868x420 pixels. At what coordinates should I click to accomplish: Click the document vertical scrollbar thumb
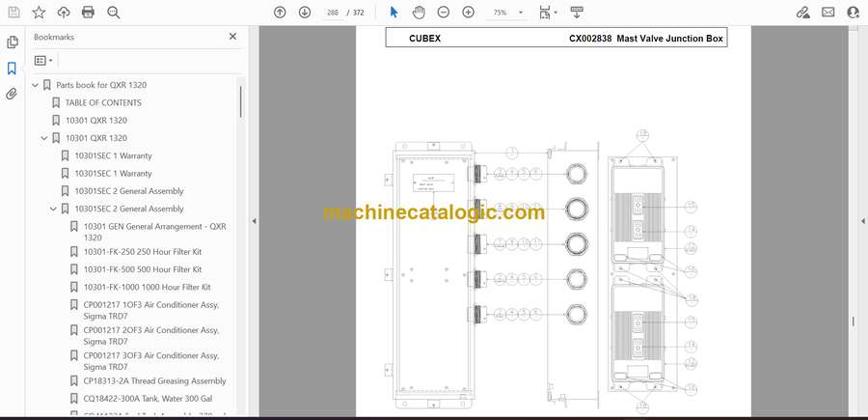coord(853,322)
